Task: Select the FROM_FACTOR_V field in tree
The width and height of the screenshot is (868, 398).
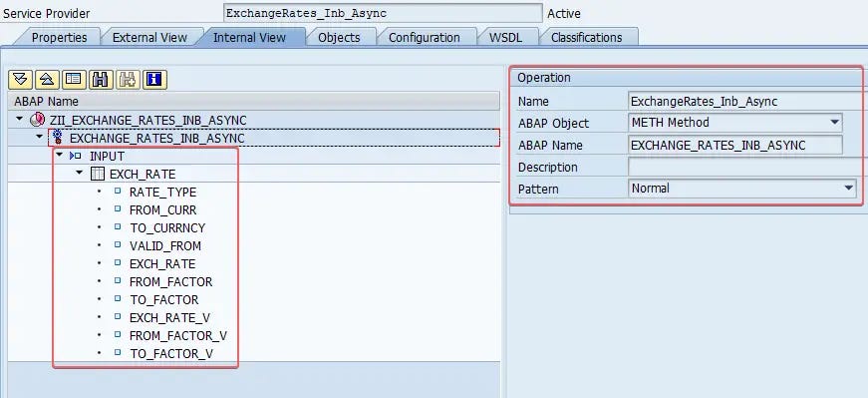Action: (x=178, y=336)
